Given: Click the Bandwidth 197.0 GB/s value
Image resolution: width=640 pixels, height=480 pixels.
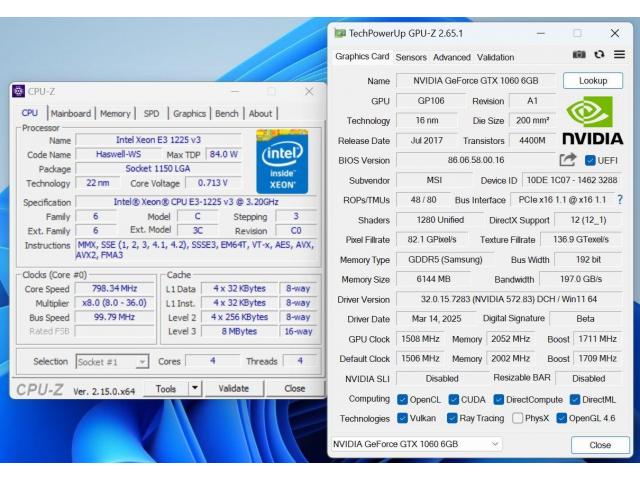Looking at the screenshot, I should [581, 280].
